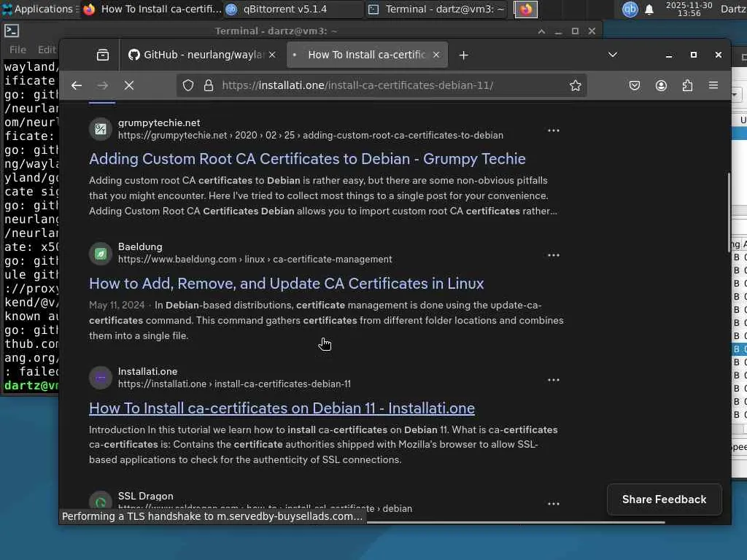Open the Terminal window Edit menu
The width and height of the screenshot is (747, 560).
pyautogui.click(x=47, y=50)
